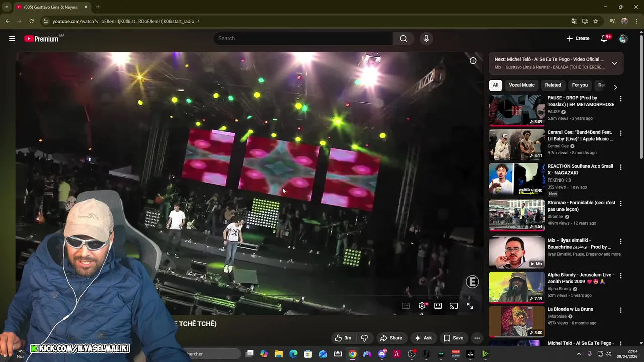Open options for PAUSE - DROP video
This screenshot has height=362, width=644.
[x=621, y=99]
